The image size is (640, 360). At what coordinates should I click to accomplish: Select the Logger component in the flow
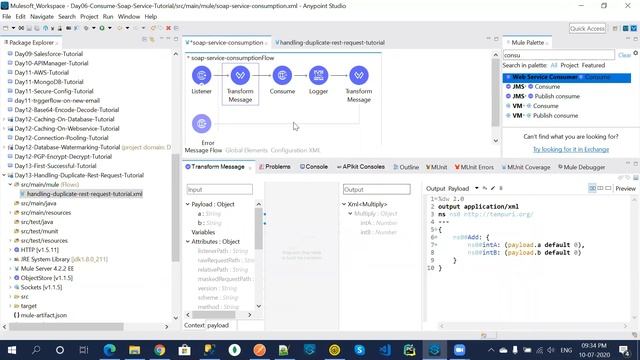click(x=318, y=76)
